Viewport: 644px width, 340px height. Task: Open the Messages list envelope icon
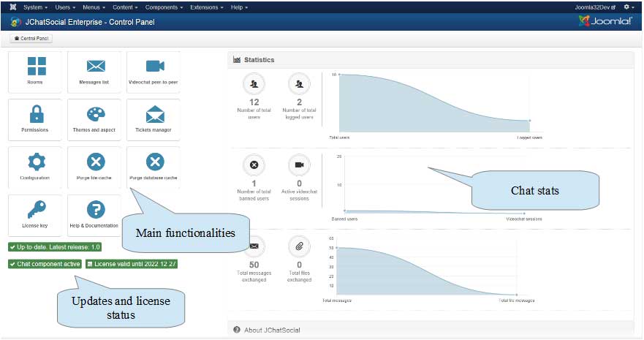96,66
